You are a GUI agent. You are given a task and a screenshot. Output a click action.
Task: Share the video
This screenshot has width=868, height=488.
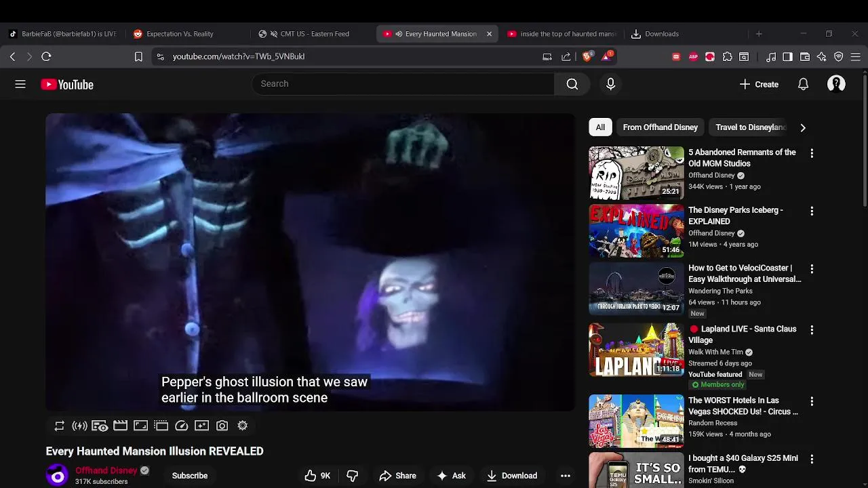click(397, 476)
